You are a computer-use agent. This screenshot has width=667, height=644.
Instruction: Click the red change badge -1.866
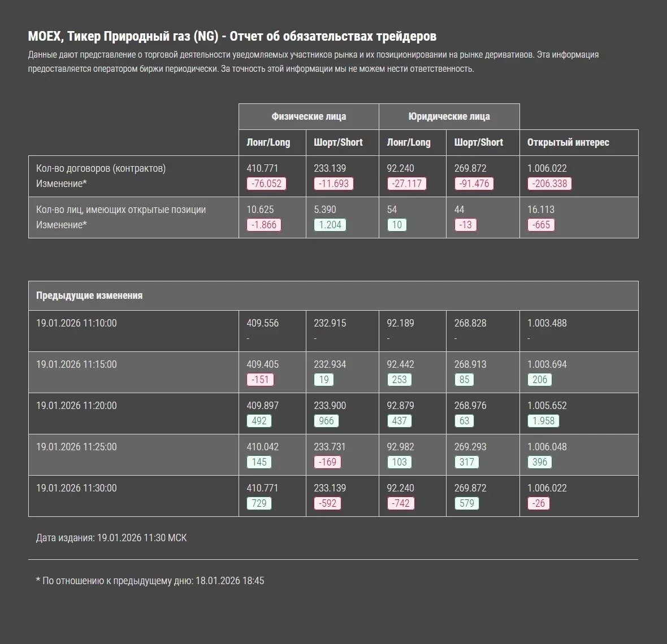point(264,225)
